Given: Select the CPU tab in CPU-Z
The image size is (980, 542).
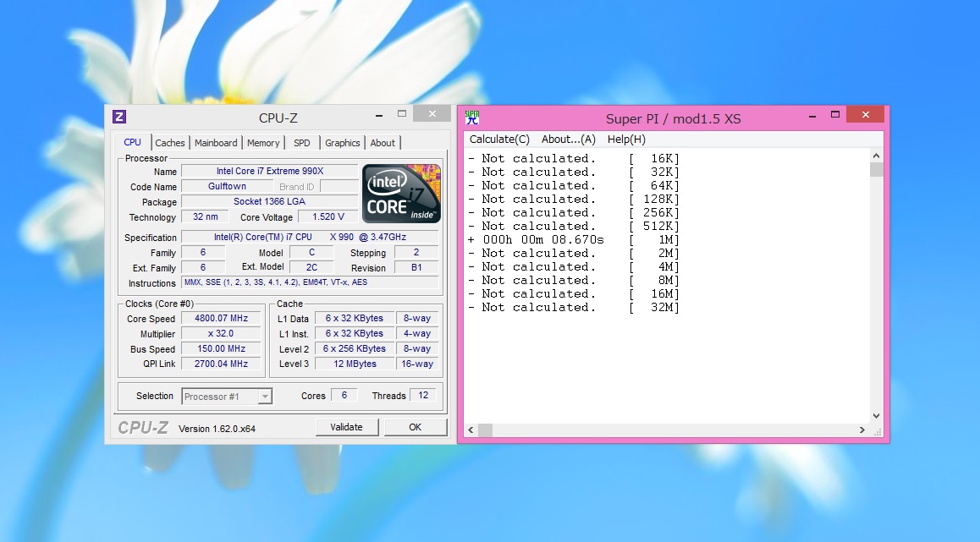Looking at the screenshot, I should [133, 142].
